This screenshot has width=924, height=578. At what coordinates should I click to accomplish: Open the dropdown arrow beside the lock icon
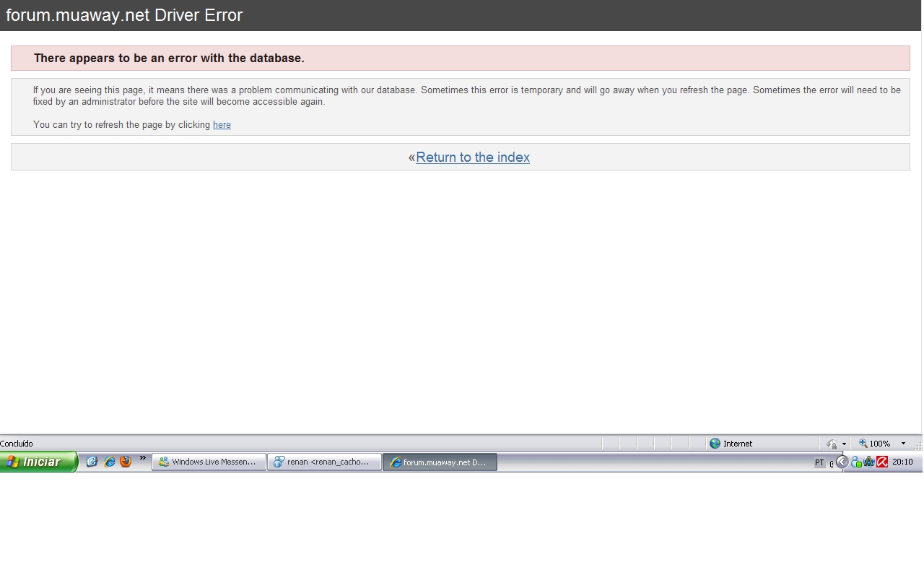pos(844,444)
